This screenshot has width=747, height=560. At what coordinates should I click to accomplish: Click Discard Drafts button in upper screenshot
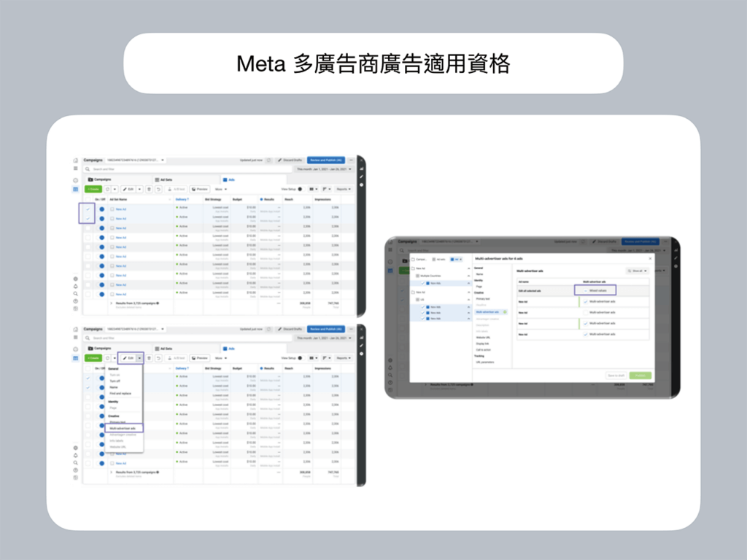click(x=290, y=160)
